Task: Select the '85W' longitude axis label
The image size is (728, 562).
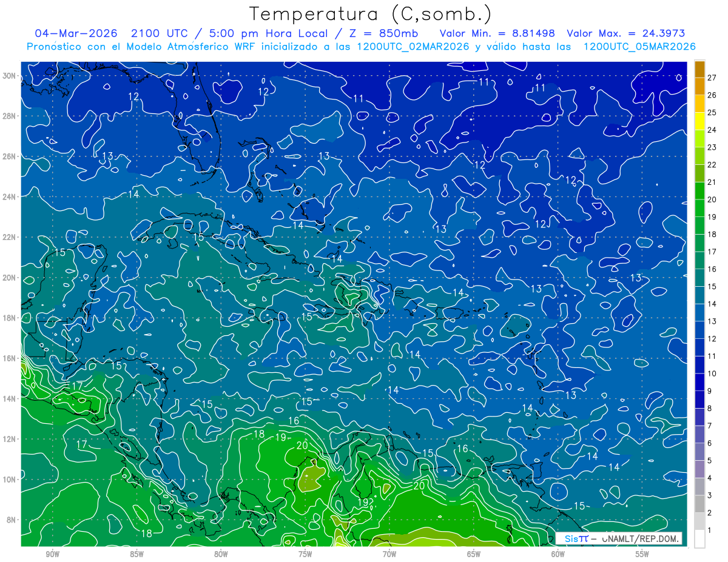Action: (136, 554)
